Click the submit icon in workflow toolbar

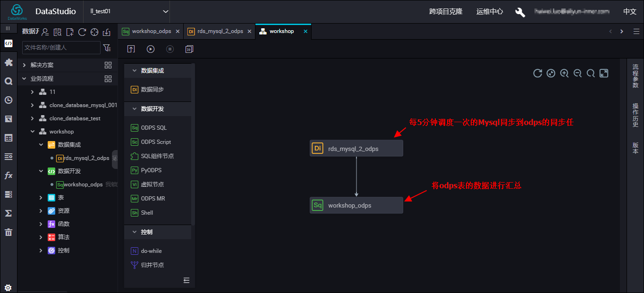[131, 49]
